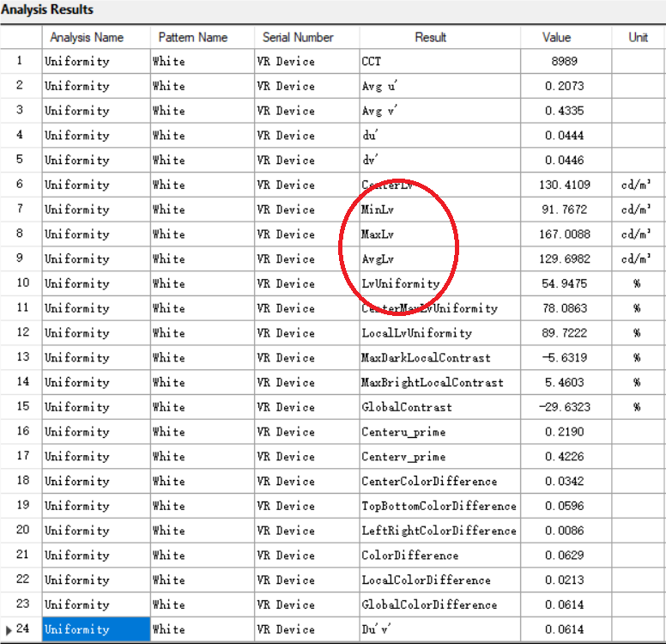Select the highlighted Uniformity cell in row 24
The image size is (666, 644).
tap(95, 629)
